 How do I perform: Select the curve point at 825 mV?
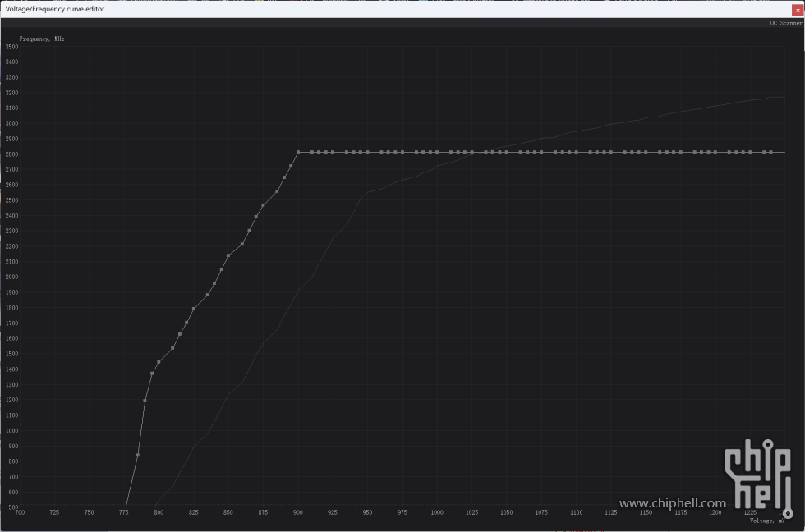[x=194, y=309]
